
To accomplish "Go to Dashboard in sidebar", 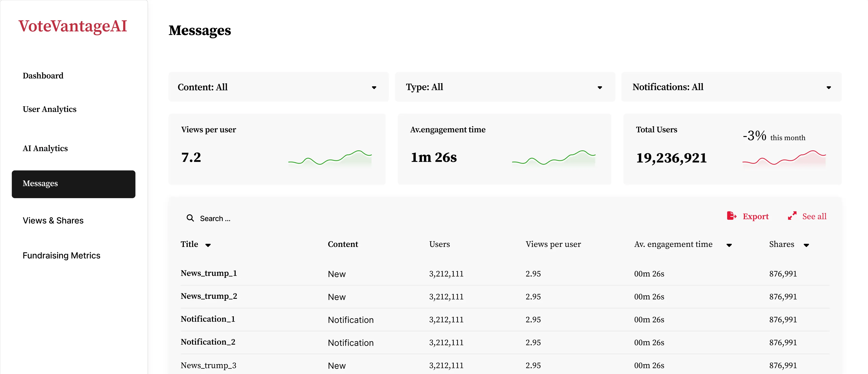I will pos(43,75).
